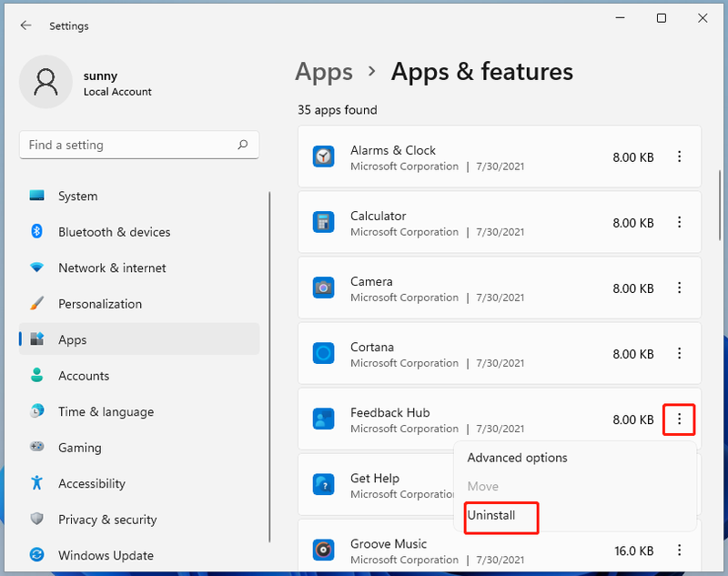Click the Feedback Hub app icon
Image resolution: width=728 pixels, height=576 pixels.
coord(323,419)
